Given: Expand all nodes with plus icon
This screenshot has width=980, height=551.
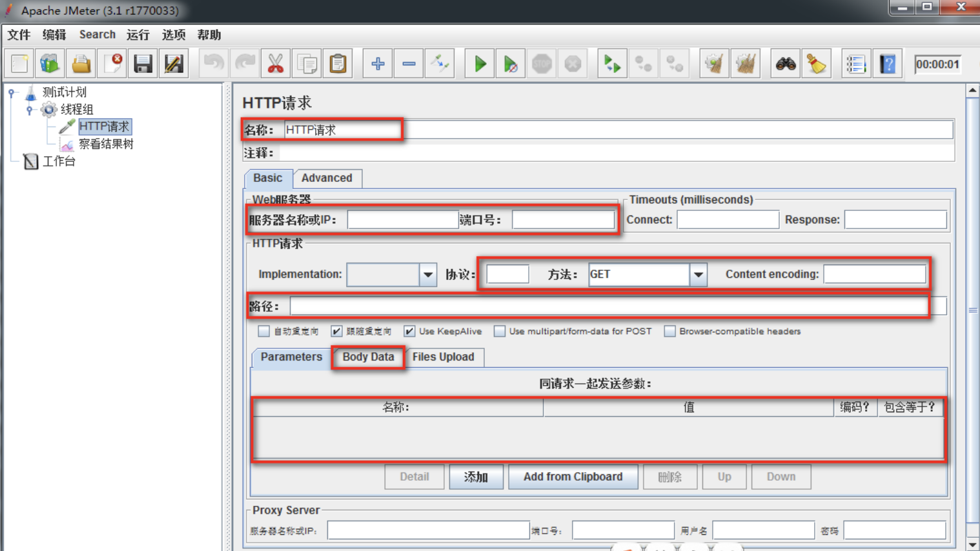Looking at the screenshot, I should [378, 64].
